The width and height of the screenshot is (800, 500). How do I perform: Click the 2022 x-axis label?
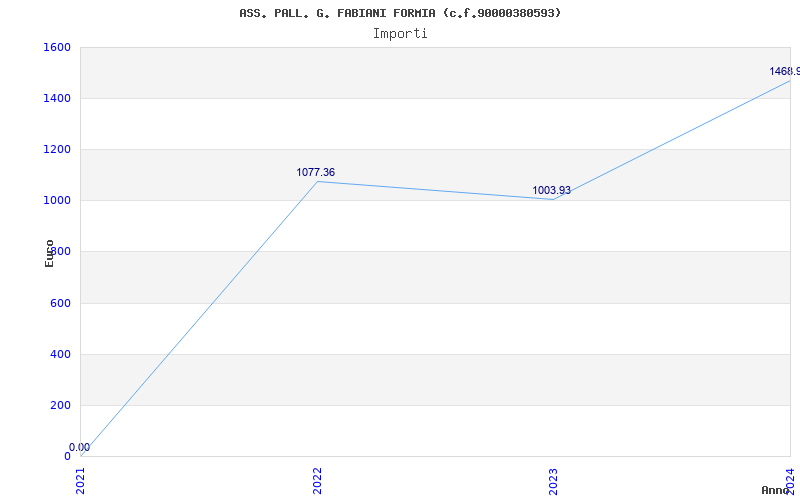317,482
